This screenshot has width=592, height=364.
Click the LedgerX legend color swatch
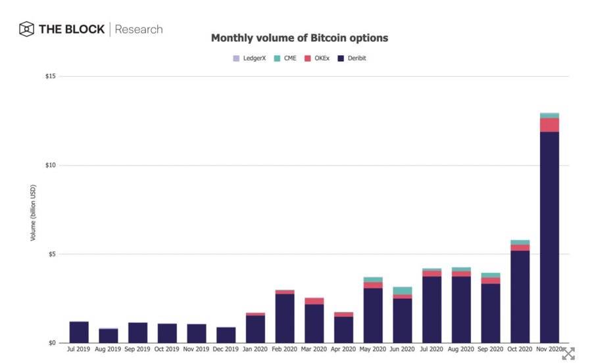click(236, 58)
